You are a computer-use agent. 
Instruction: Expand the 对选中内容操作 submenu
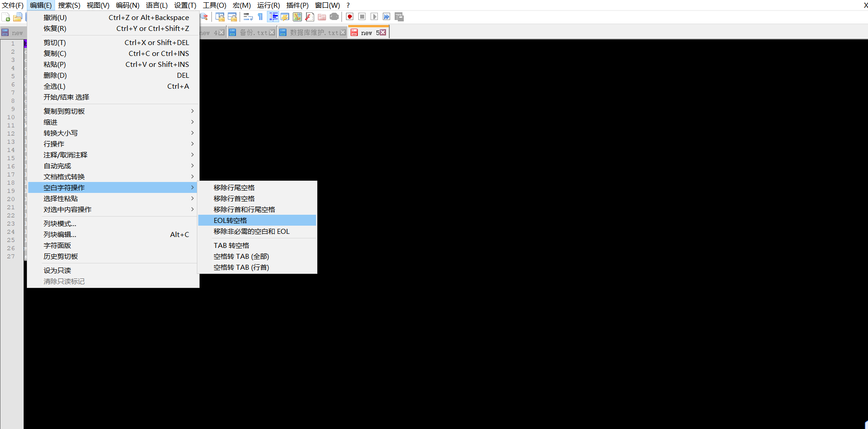point(113,209)
